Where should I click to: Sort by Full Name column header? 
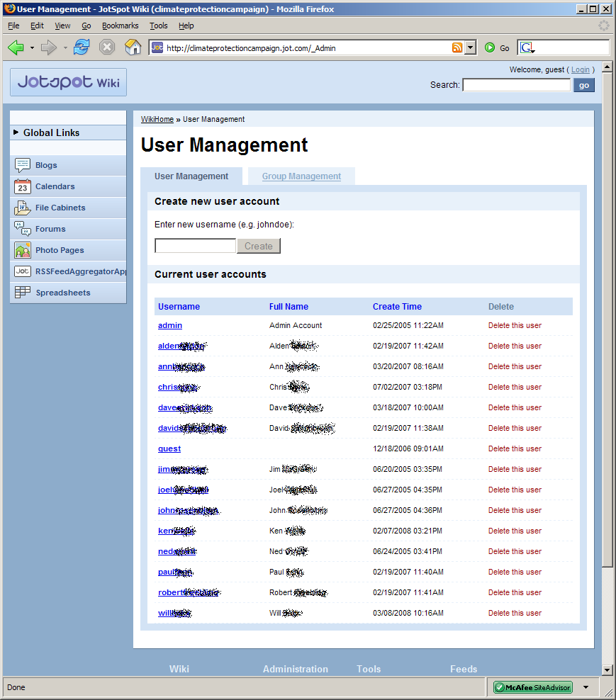point(289,307)
